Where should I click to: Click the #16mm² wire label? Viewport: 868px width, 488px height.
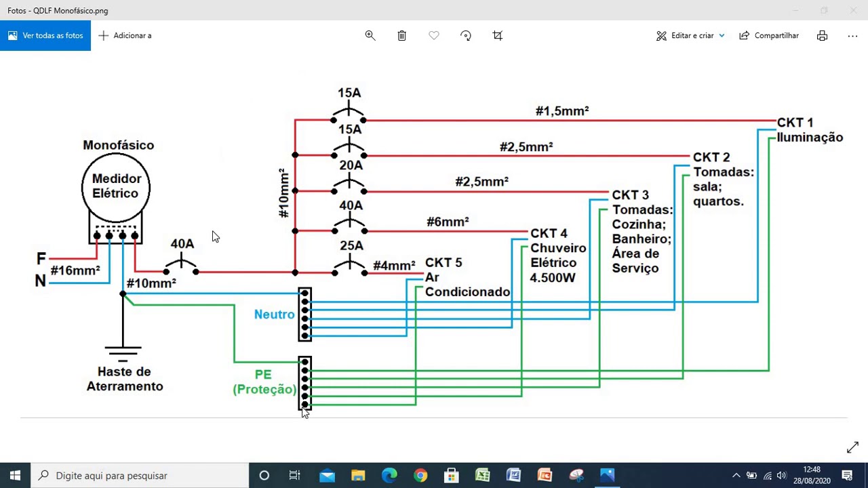[75, 270]
